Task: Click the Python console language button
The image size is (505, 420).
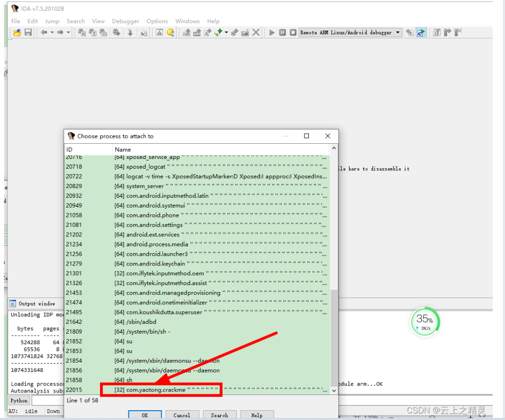Action: (x=19, y=401)
